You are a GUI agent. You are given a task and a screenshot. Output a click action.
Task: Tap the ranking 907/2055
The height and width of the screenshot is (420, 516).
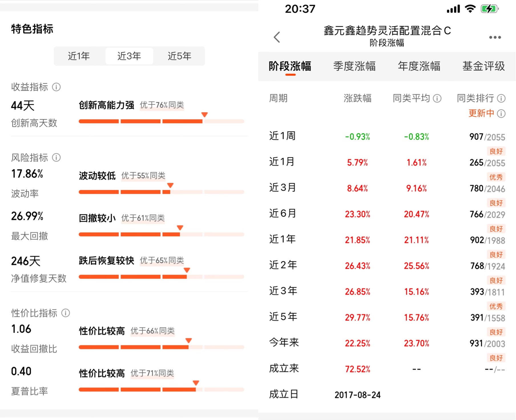487,137
